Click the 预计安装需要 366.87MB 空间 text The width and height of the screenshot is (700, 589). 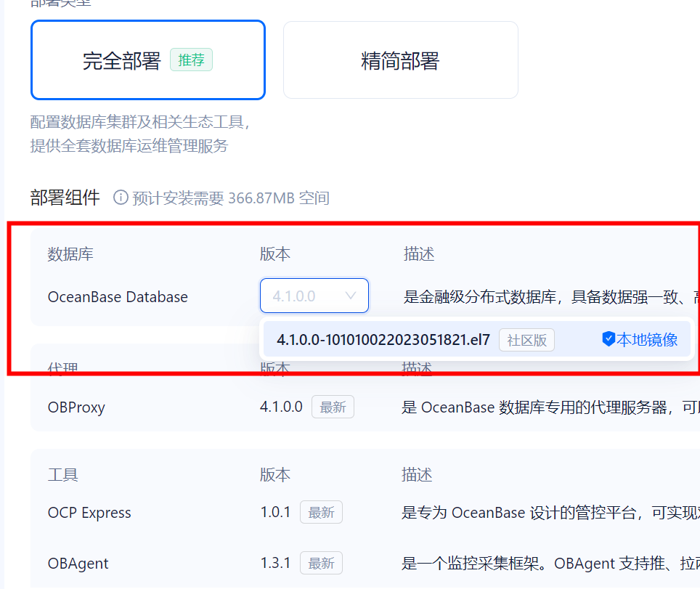(231, 198)
